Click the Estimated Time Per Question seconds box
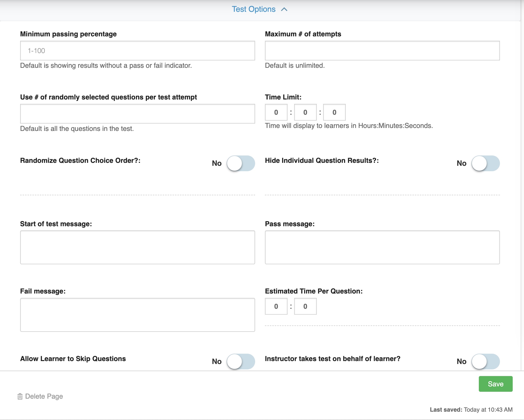The image size is (524, 420). point(305,306)
